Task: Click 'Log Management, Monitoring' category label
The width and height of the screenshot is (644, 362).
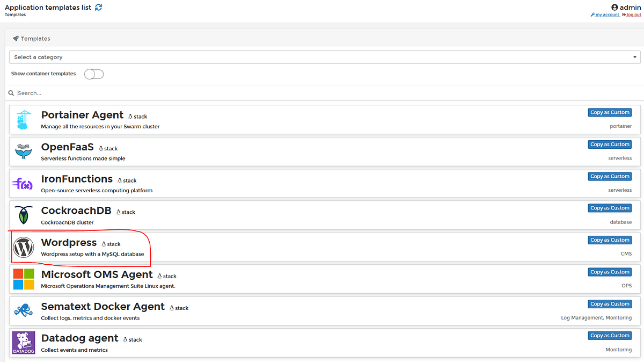Action: click(596, 317)
